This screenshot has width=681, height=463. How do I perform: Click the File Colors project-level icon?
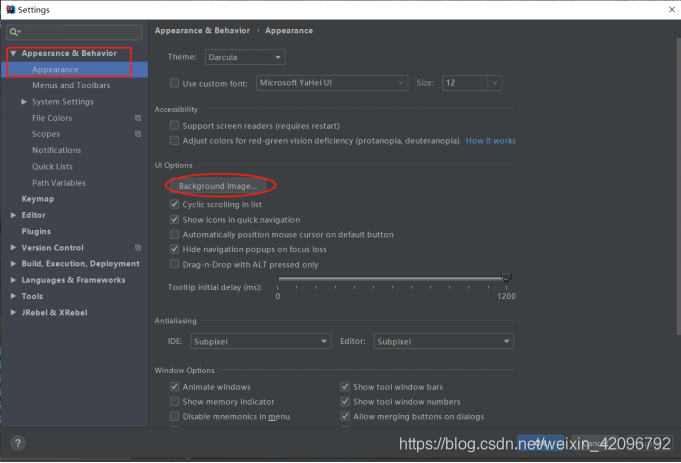(x=138, y=118)
